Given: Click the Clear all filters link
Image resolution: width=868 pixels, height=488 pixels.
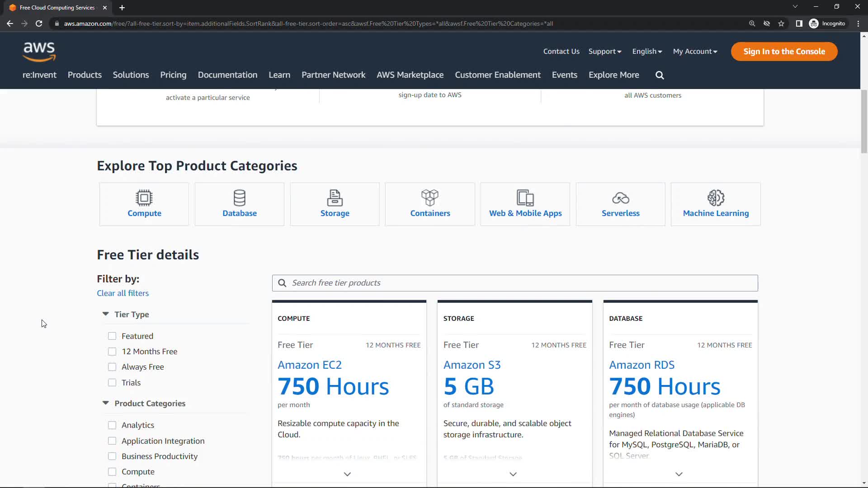Looking at the screenshot, I should click(x=123, y=293).
